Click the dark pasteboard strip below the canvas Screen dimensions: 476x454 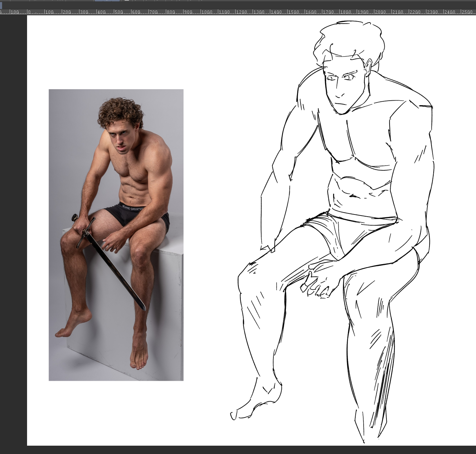point(243,450)
